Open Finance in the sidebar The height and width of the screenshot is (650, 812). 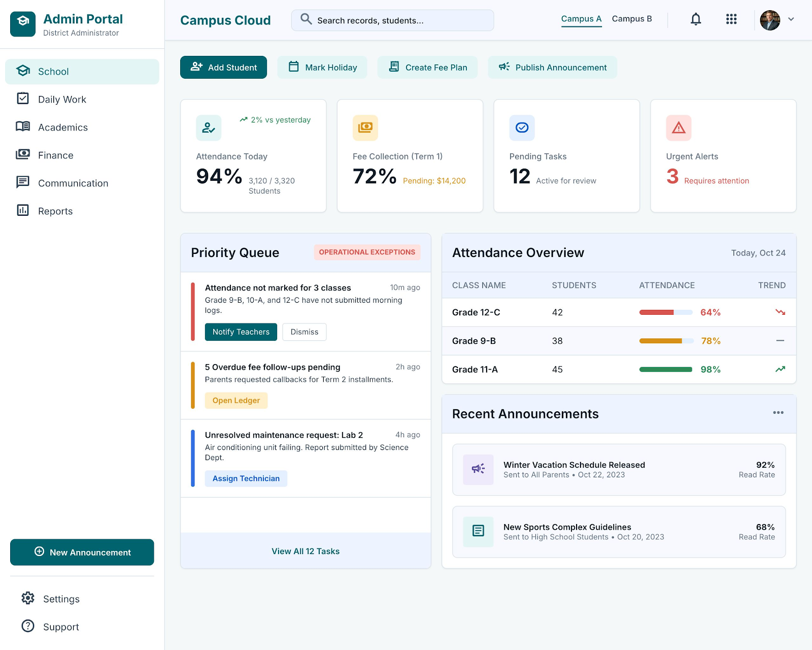click(x=82, y=155)
